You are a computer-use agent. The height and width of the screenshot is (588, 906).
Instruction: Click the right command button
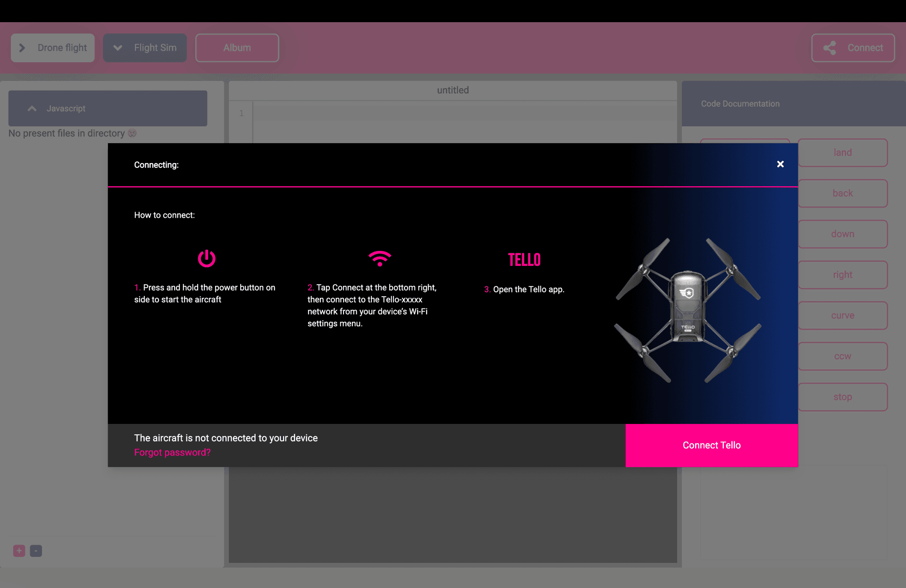click(842, 274)
